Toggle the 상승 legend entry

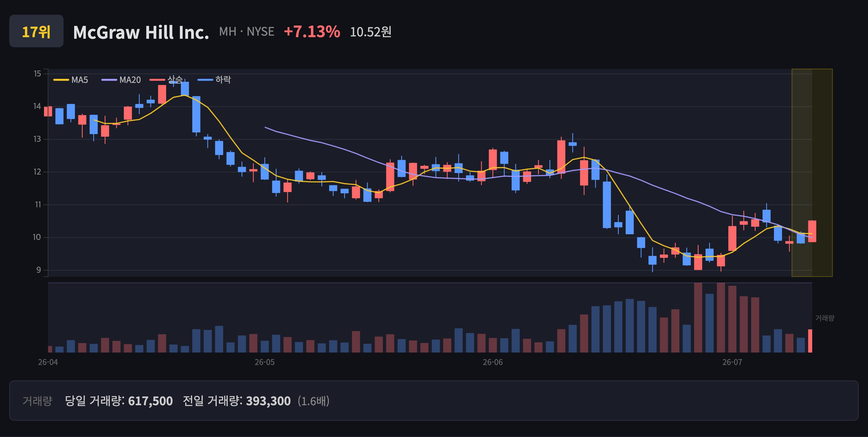pyautogui.click(x=166, y=80)
